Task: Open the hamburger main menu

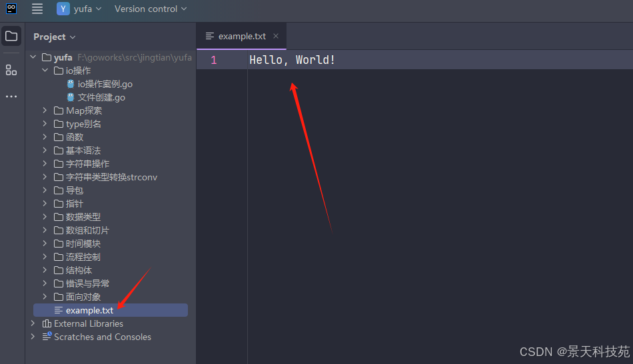Action: [x=37, y=9]
